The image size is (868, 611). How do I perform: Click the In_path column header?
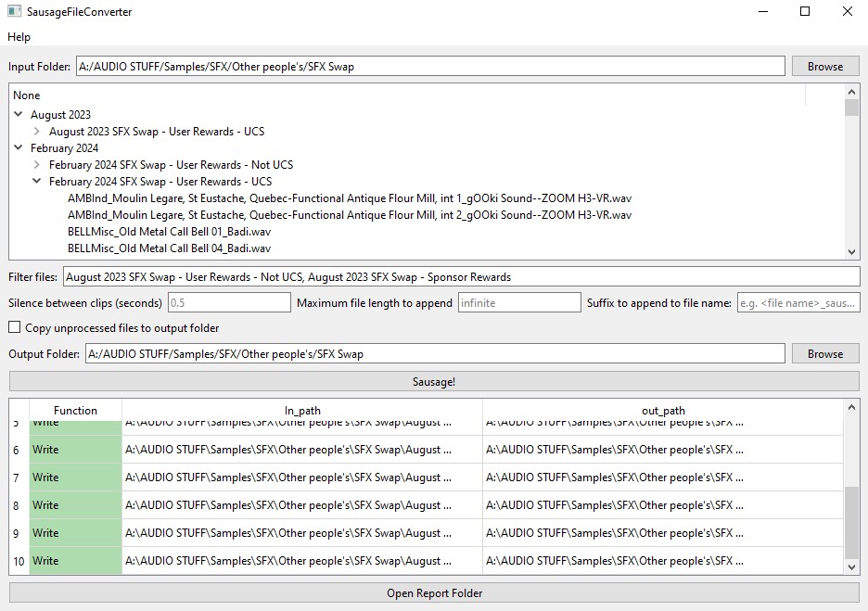[302, 410]
